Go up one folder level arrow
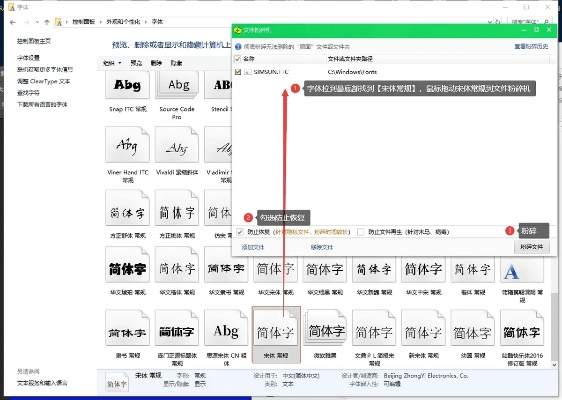 47,22
